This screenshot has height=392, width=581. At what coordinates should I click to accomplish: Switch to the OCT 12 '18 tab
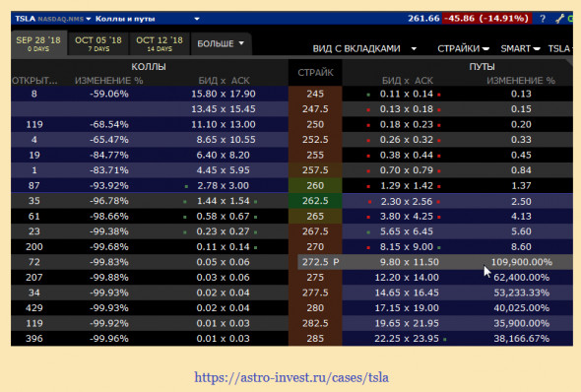pos(160,43)
